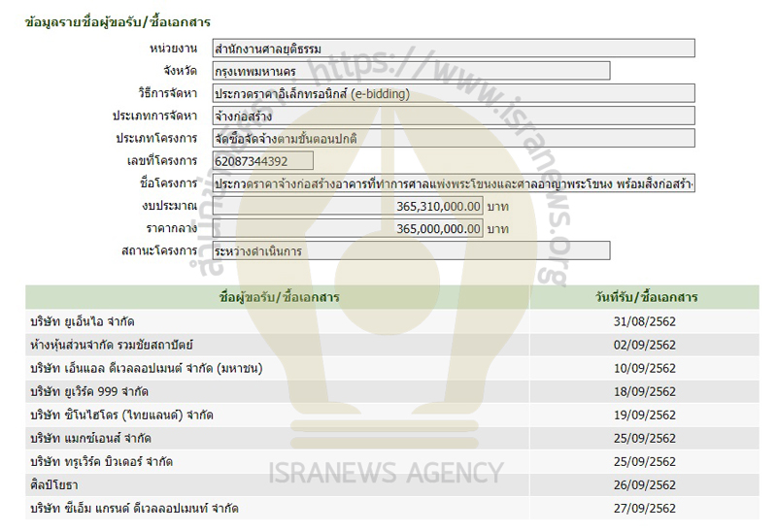The height and width of the screenshot is (532, 777).
Task: Click the date 27/09/2562 in last row
Action: 651,509
